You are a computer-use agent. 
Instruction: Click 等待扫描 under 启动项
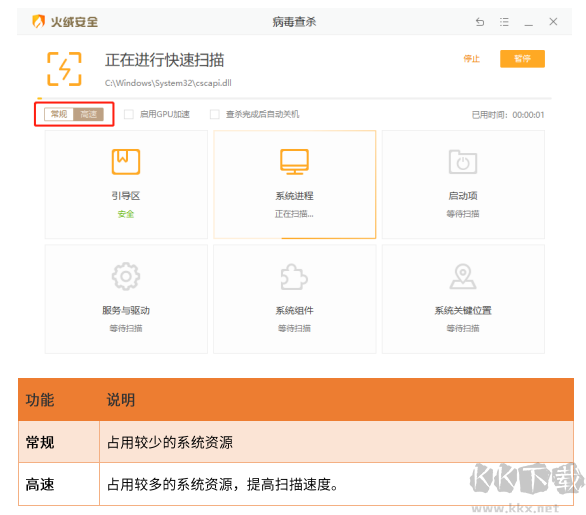[x=463, y=214]
